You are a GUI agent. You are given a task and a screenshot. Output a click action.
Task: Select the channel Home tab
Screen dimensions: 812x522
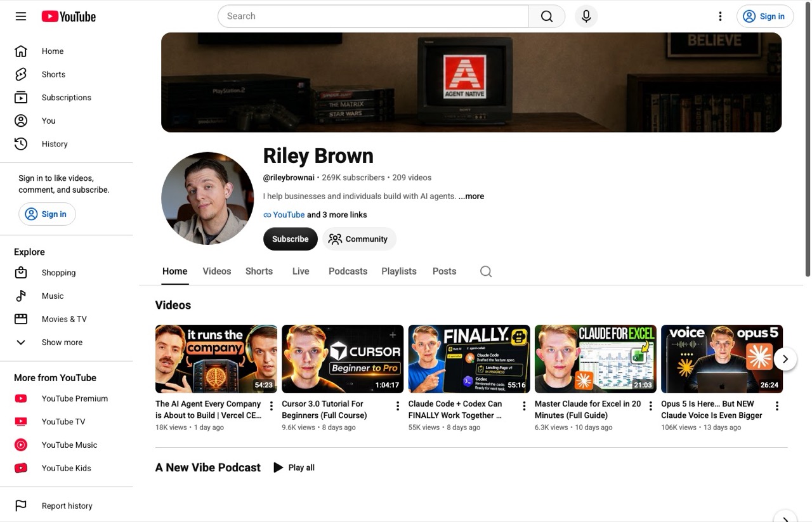click(x=174, y=271)
